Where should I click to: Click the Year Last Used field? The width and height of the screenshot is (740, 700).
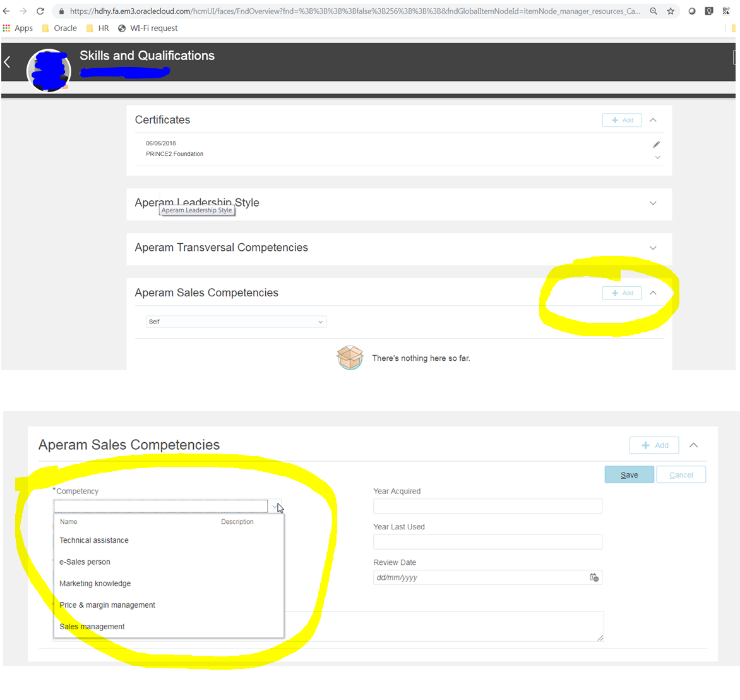point(487,542)
